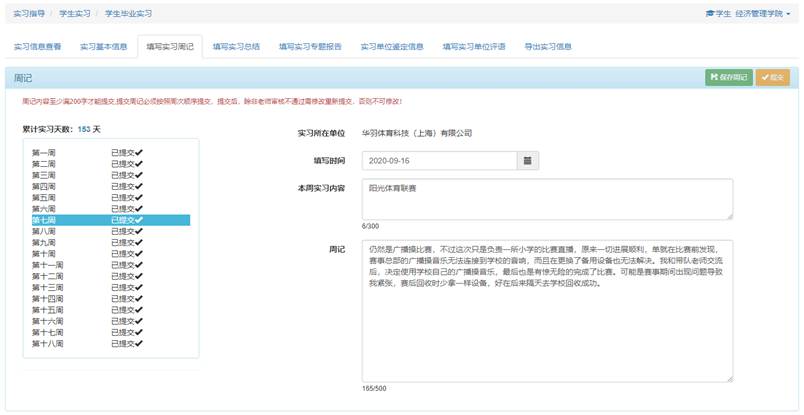Select 第八周 in the week list

44,231
